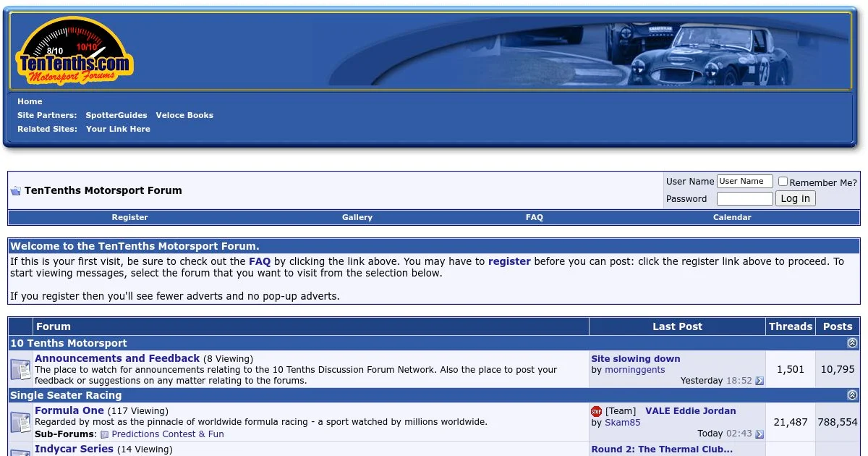
Task: Click the 10 Tenths Motorsport category heading
Action: [x=69, y=343]
